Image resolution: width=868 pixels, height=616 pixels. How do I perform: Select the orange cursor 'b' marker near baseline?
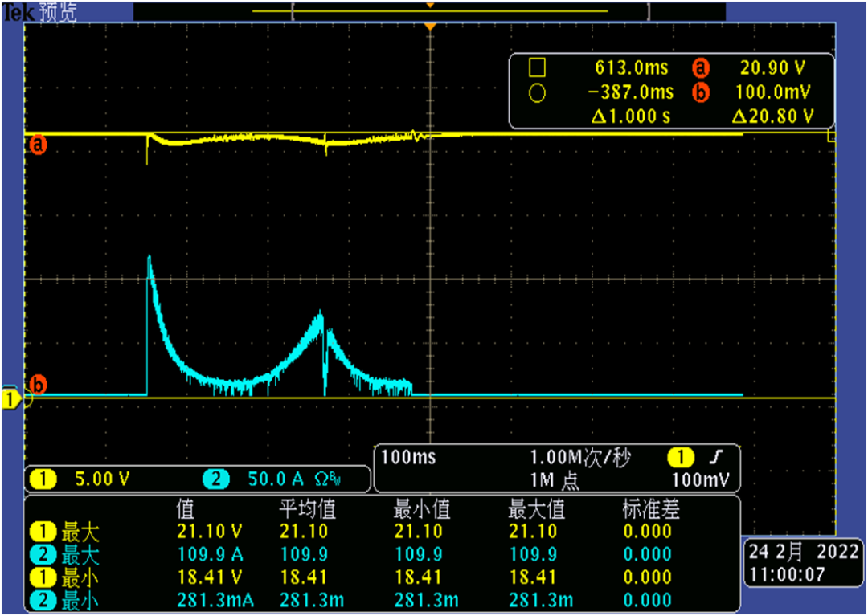36,383
